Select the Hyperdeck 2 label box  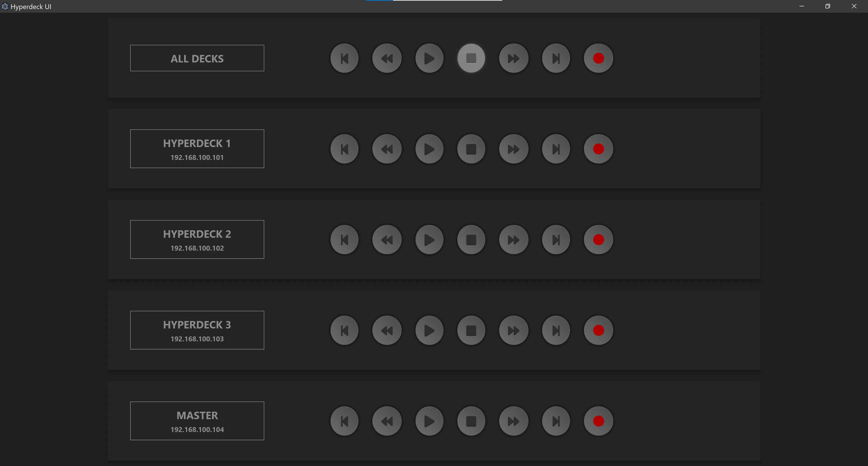(x=197, y=239)
